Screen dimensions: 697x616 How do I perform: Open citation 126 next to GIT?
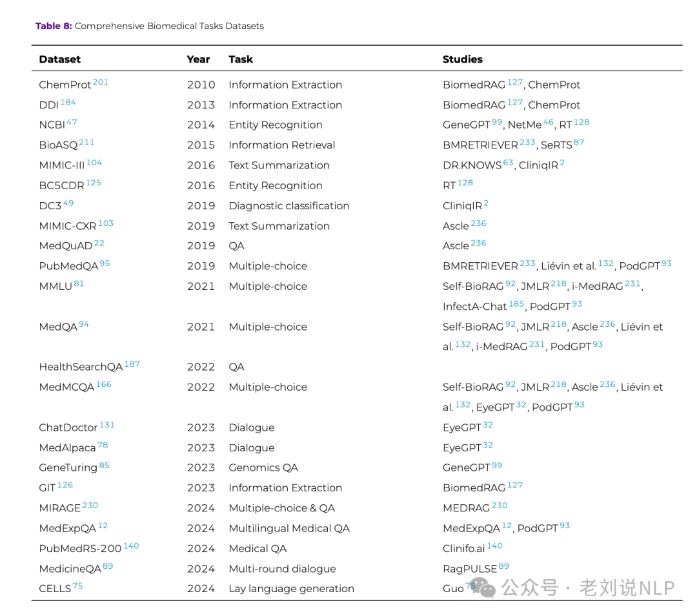[65, 485]
